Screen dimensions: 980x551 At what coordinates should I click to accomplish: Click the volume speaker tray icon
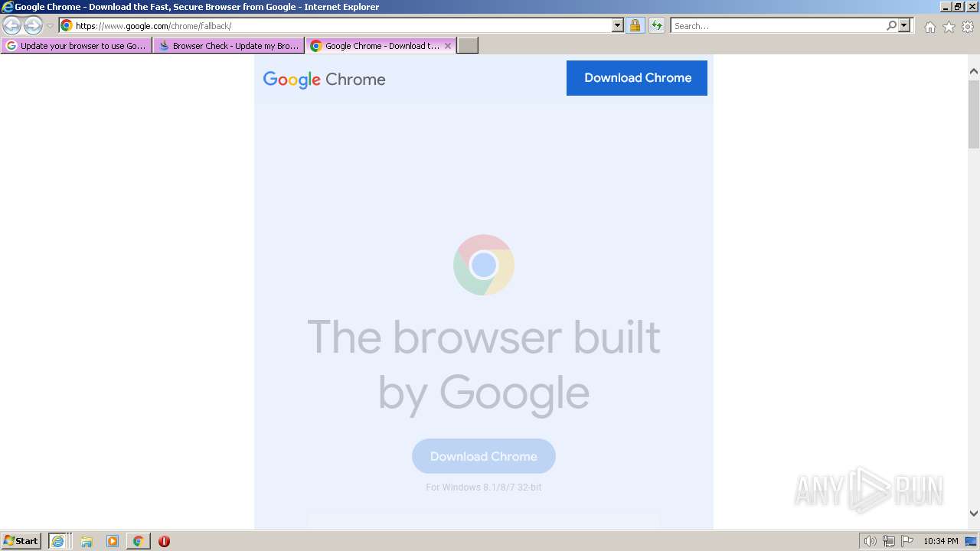click(x=870, y=541)
